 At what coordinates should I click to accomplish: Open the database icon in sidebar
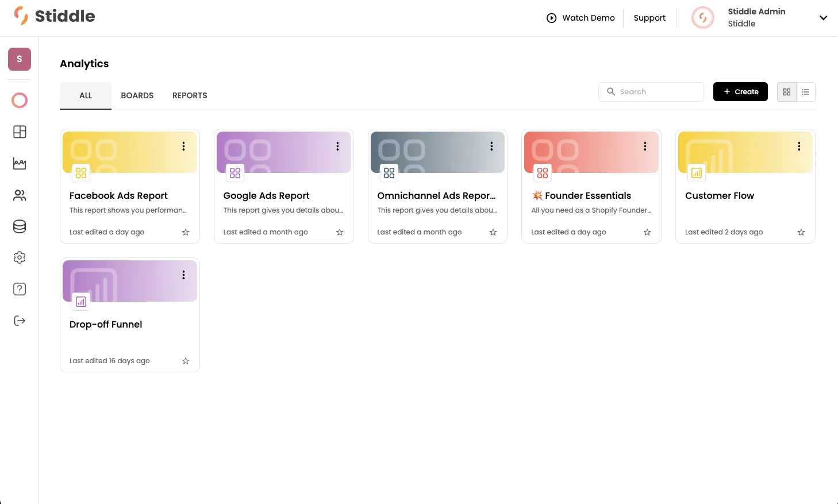click(20, 226)
